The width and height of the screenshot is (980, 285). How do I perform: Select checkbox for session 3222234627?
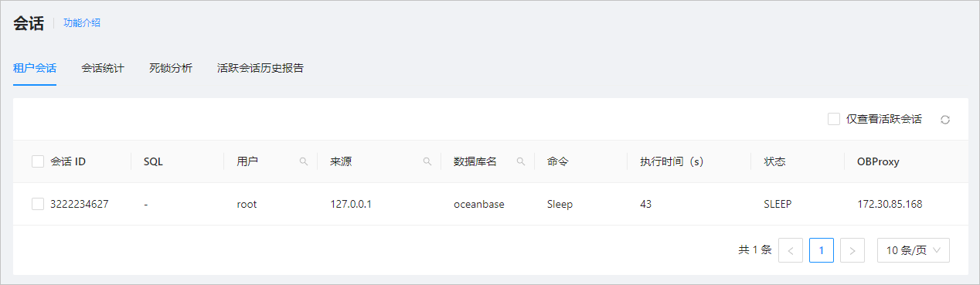point(38,204)
